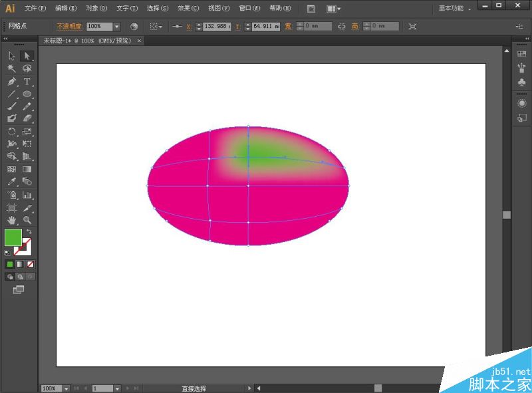The image size is (532, 393).
Task: Set paint type to None
Action: [30, 265]
